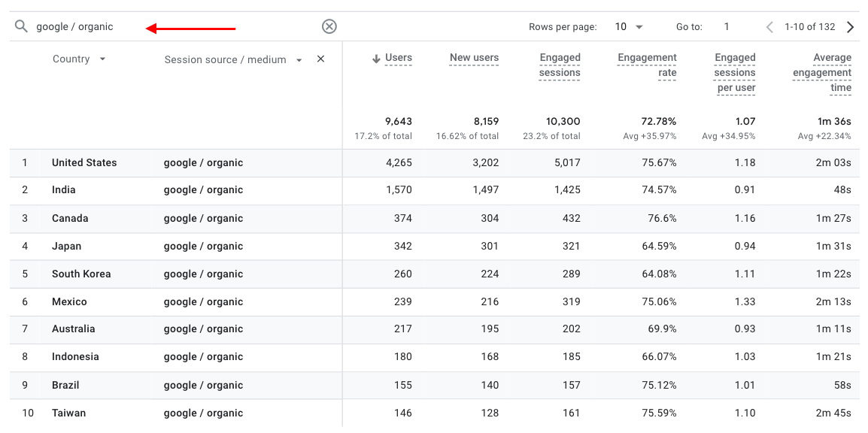The height and width of the screenshot is (433, 868).
Task: Click the Taiwan row in the table
Action: [69, 413]
